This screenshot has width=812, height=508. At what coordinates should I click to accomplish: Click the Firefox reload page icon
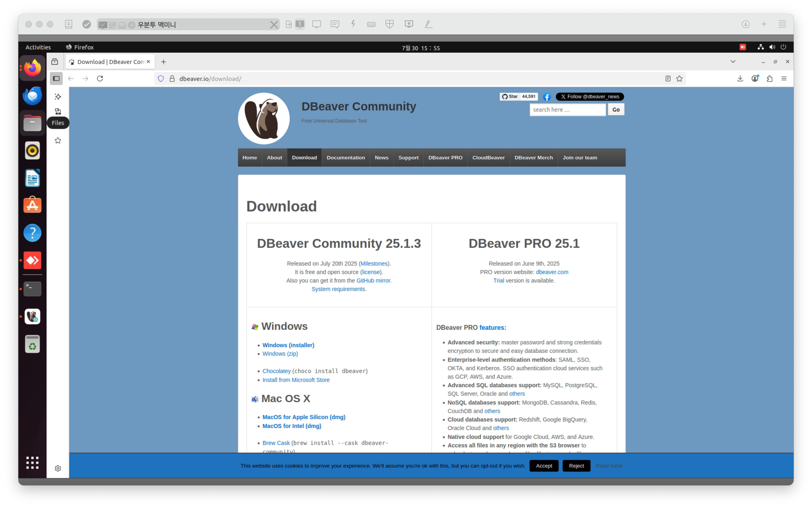pyautogui.click(x=100, y=79)
